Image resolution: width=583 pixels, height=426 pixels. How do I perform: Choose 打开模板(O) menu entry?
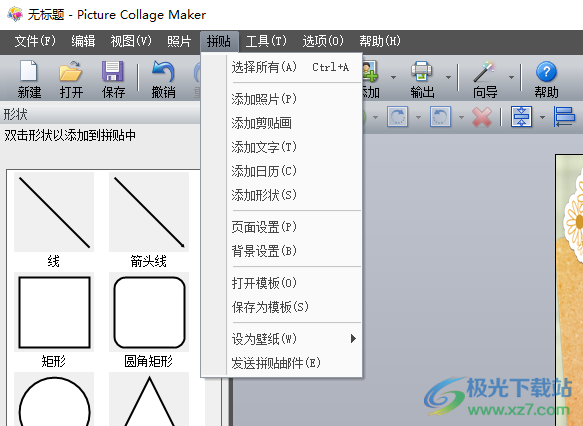294,283
